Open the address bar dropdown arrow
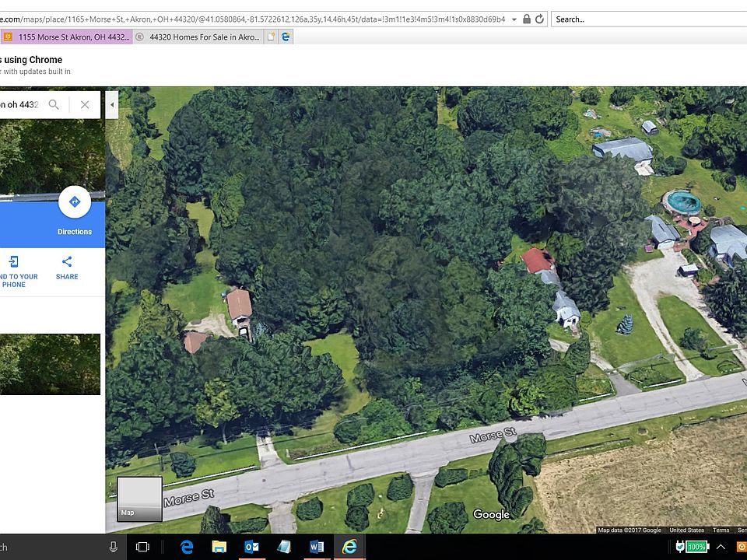Screen dimensions: 747x560 pyautogui.click(x=514, y=19)
